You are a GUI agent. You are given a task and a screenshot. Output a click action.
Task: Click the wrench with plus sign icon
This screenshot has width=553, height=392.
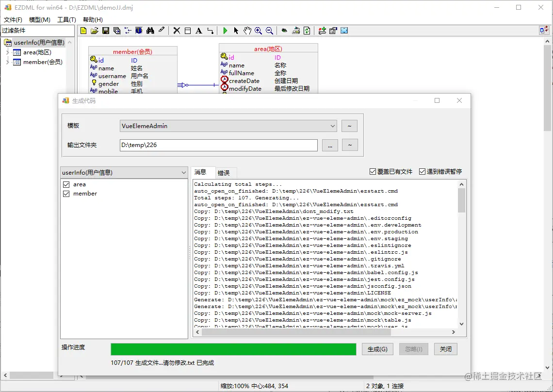tap(322, 31)
